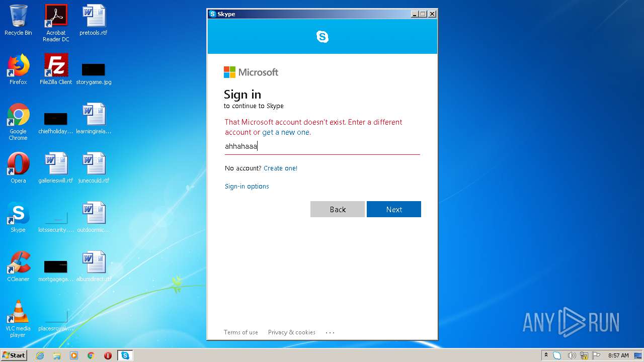
Task: Open Terms of use link
Action: [x=240, y=332]
